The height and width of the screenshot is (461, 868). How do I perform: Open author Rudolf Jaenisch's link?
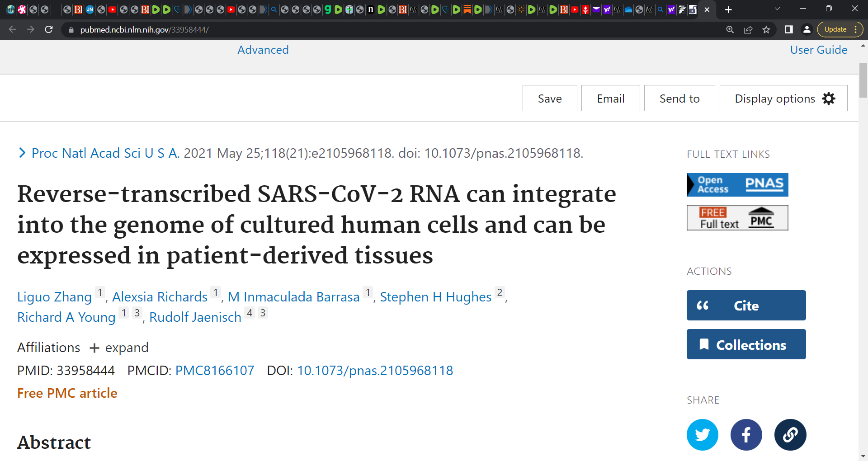click(195, 317)
